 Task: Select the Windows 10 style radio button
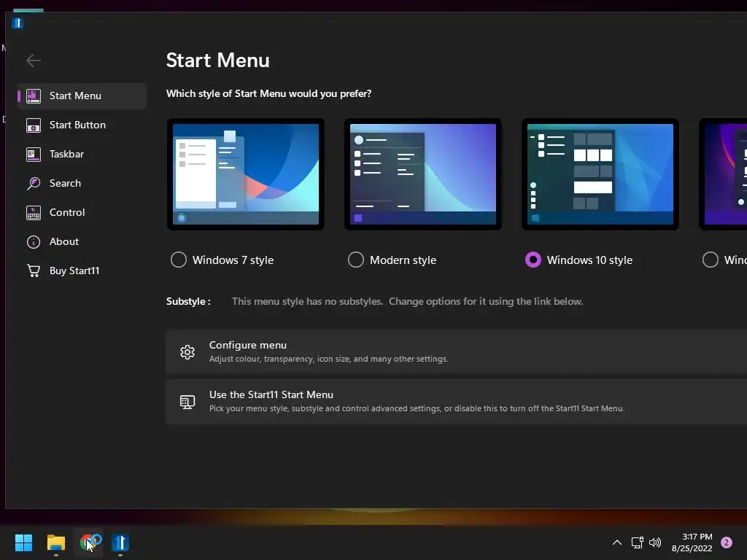[x=533, y=260]
